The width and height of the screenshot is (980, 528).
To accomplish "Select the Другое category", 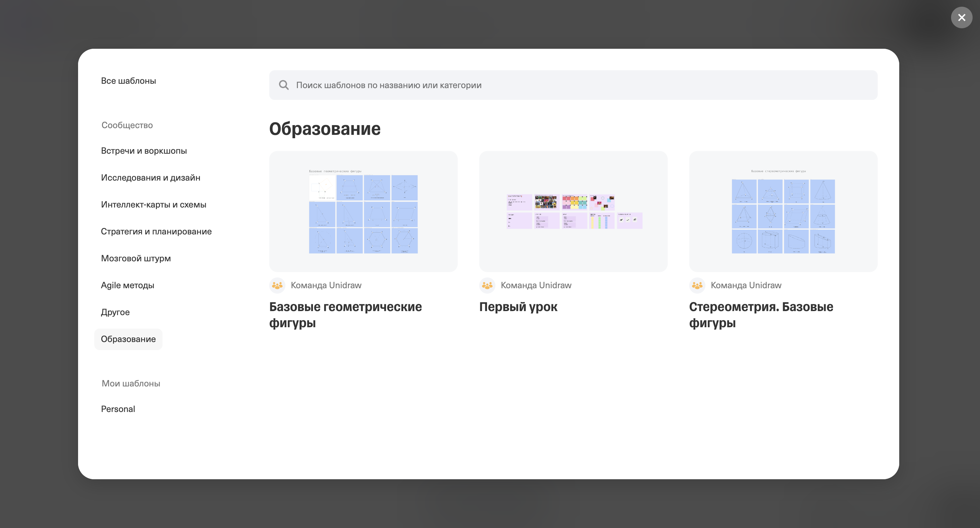I will pos(115,312).
